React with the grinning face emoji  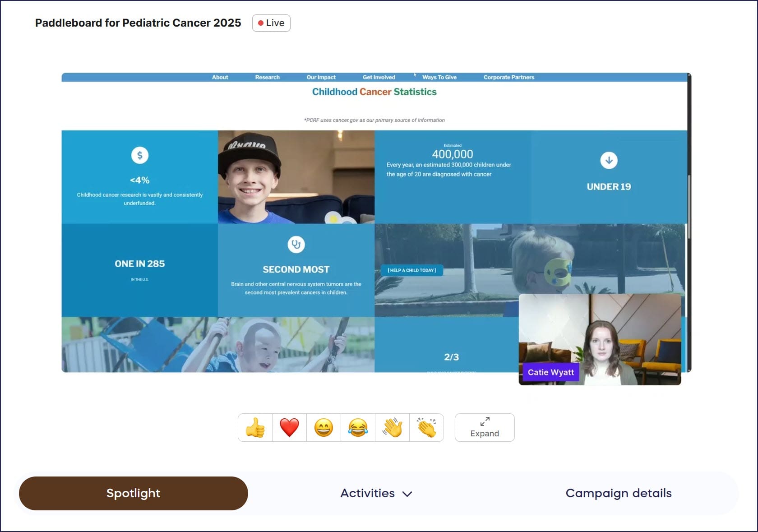(324, 428)
